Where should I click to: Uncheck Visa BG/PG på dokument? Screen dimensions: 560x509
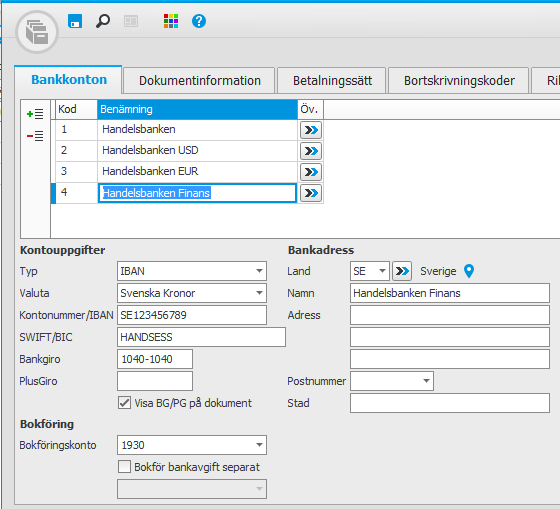pos(124,403)
